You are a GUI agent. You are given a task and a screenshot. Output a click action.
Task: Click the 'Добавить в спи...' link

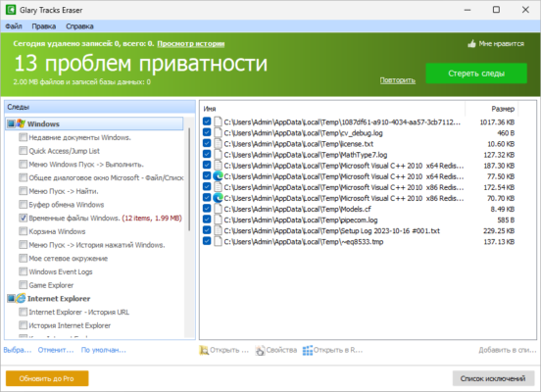pos(508,350)
